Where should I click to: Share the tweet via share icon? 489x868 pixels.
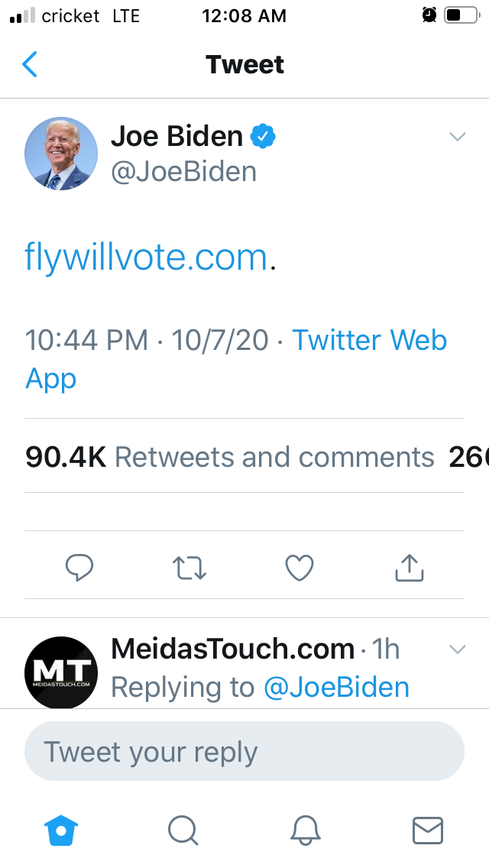(410, 567)
